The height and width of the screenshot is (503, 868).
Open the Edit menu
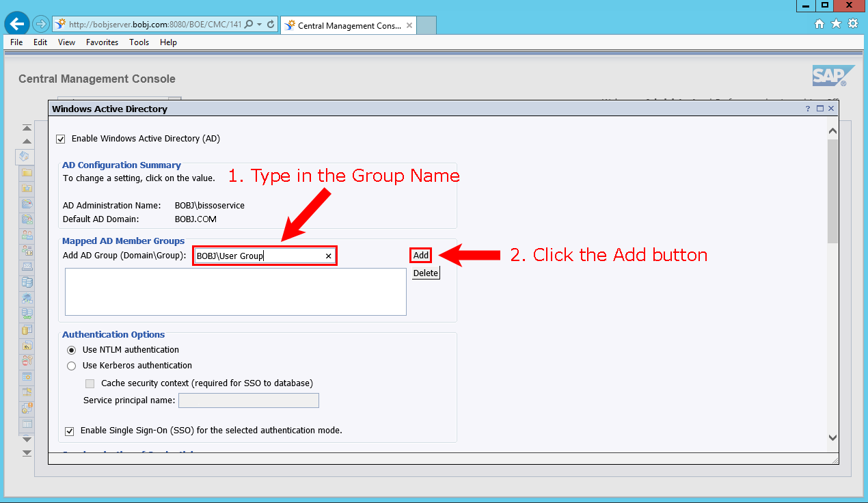tap(40, 42)
